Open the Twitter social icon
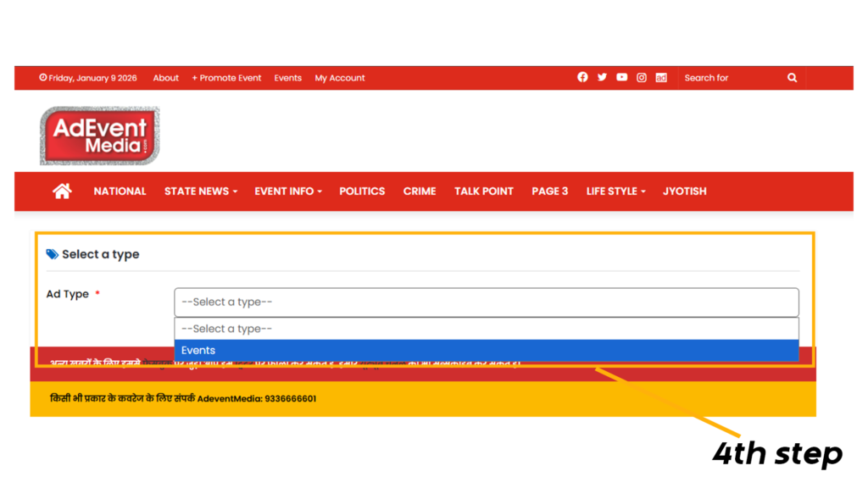Viewport: 868px width, 488px height. pos(602,77)
